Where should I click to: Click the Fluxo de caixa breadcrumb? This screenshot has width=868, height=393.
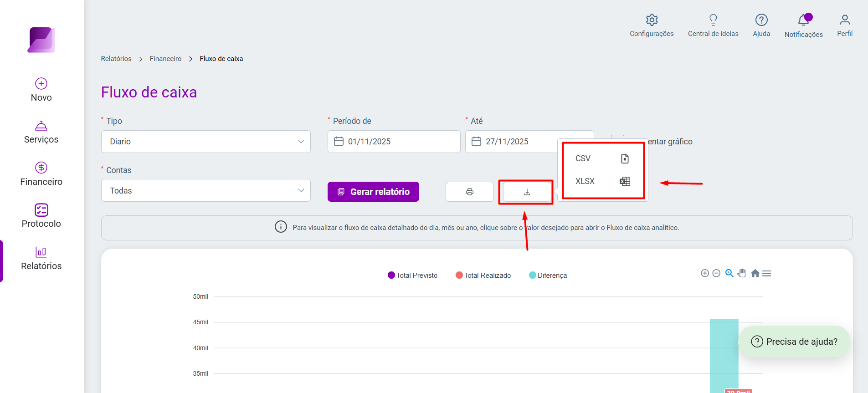(x=221, y=59)
